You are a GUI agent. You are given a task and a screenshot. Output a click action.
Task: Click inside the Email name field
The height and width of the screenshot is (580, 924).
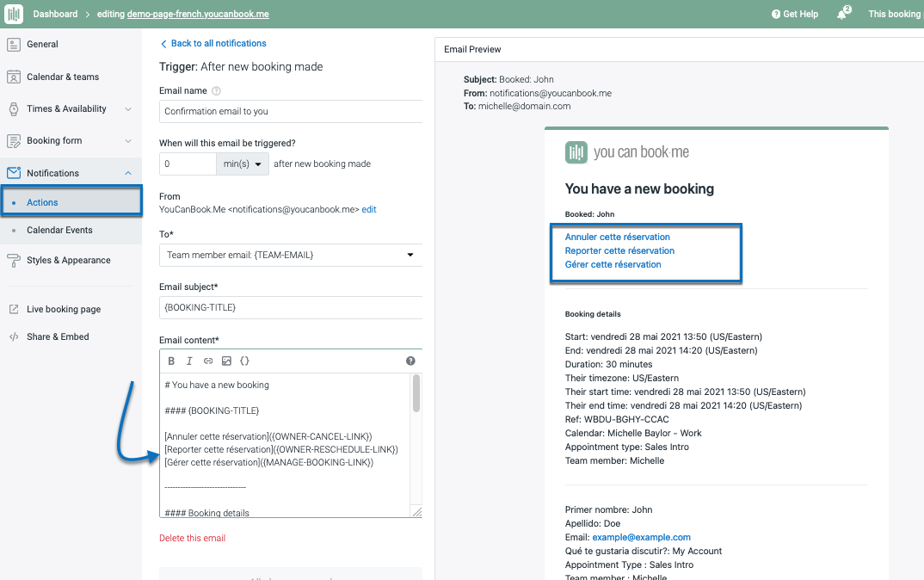[x=290, y=111]
